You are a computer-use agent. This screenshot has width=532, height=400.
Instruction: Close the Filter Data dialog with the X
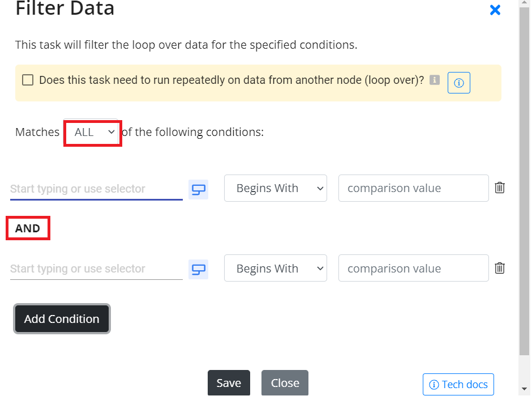pyautogui.click(x=495, y=10)
